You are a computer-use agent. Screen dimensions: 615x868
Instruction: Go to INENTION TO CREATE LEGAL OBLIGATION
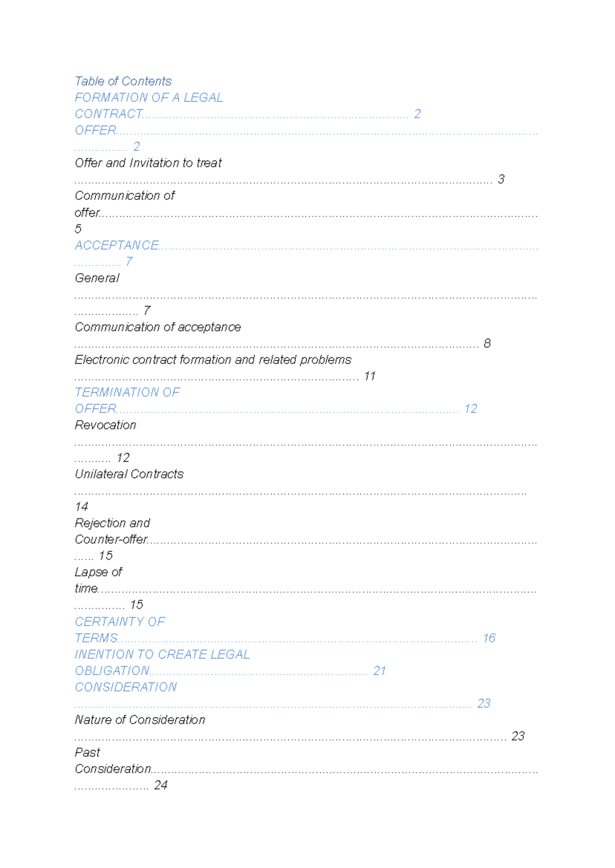pyautogui.click(x=162, y=654)
